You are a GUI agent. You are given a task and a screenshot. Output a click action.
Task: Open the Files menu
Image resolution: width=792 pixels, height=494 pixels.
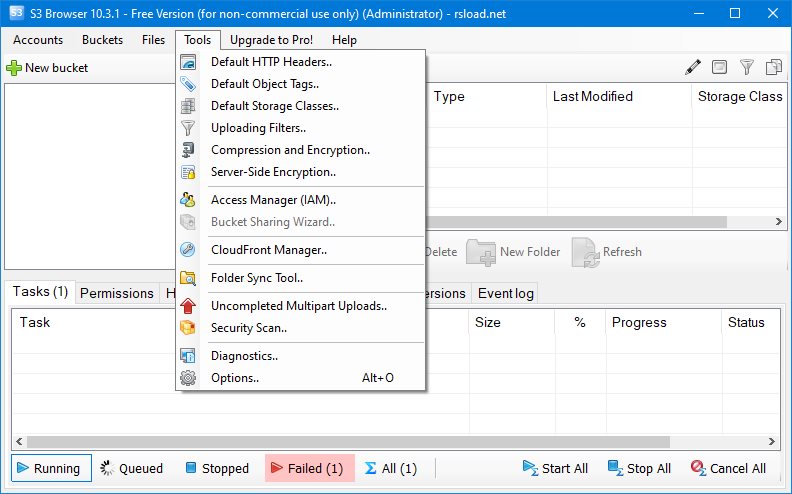154,40
